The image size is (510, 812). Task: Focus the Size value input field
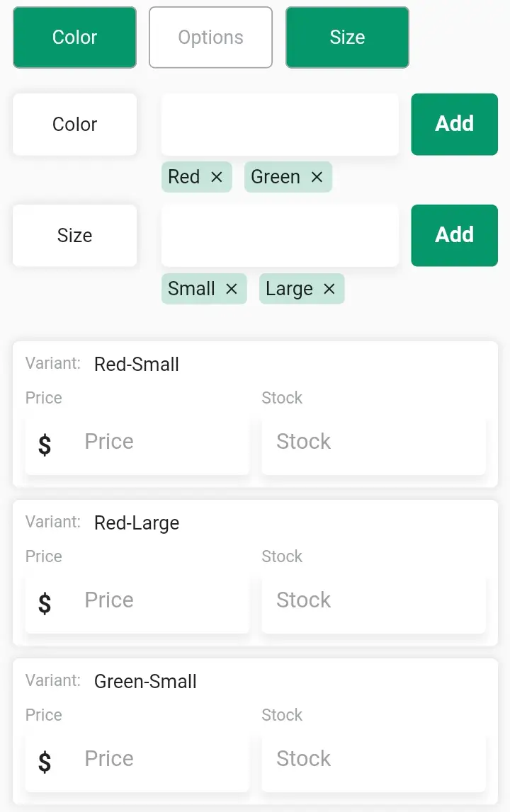(x=280, y=236)
